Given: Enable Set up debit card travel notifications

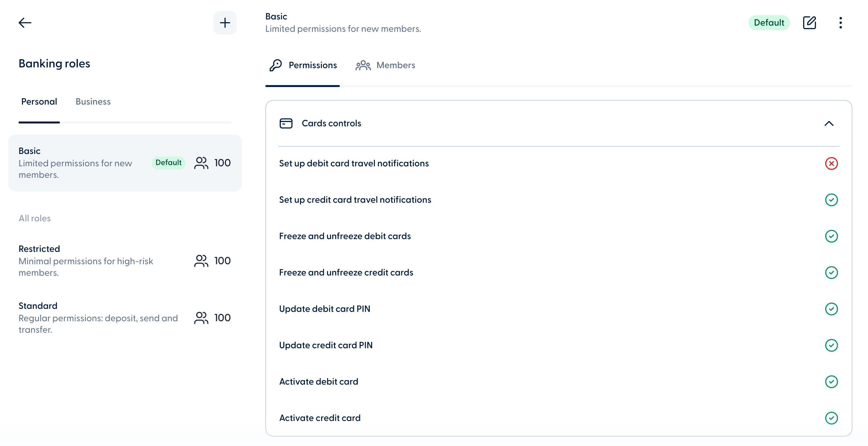Looking at the screenshot, I should click(832, 163).
